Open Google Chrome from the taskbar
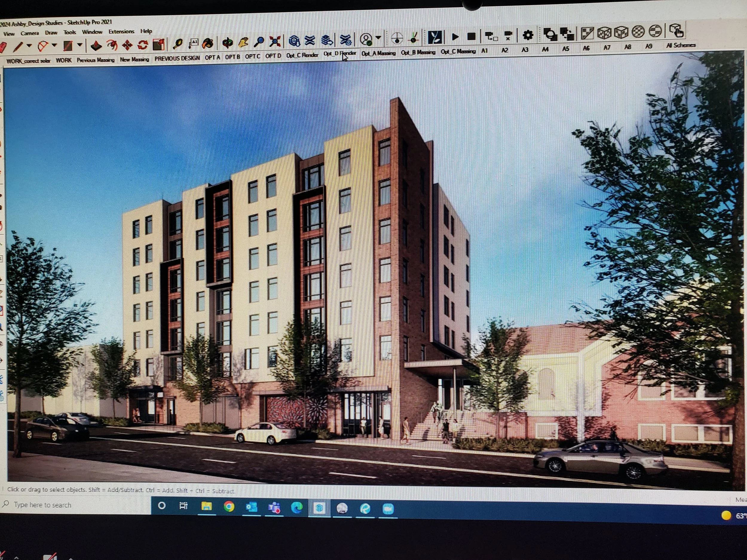This screenshot has height=560, width=747. 229,507
